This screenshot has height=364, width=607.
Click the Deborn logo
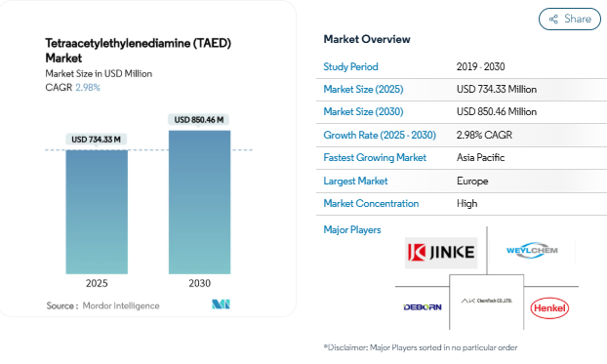(423, 307)
